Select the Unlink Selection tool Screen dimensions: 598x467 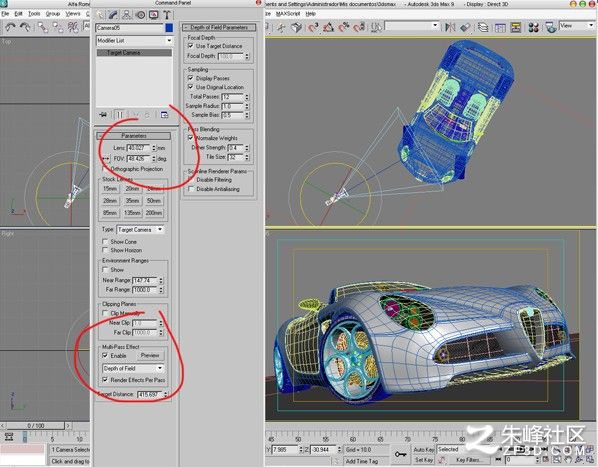coord(58,27)
